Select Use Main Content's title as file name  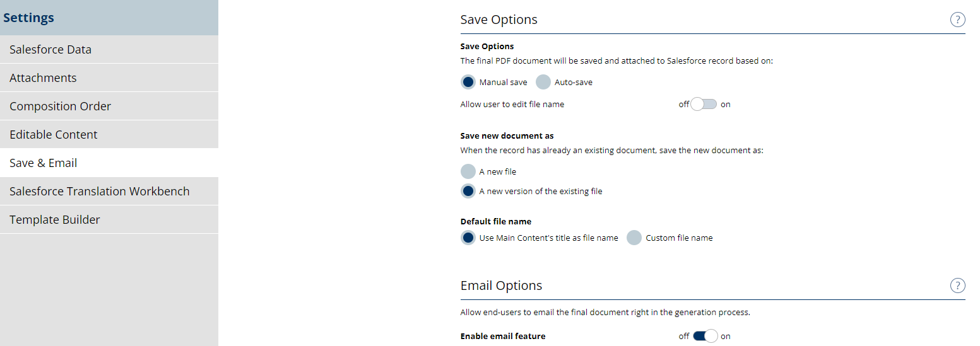pyautogui.click(x=468, y=238)
